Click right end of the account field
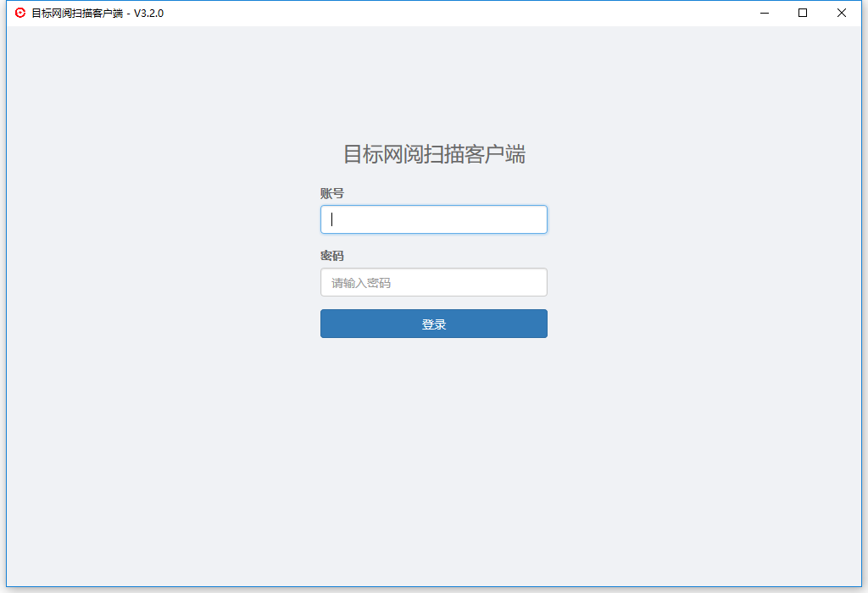 (534, 219)
